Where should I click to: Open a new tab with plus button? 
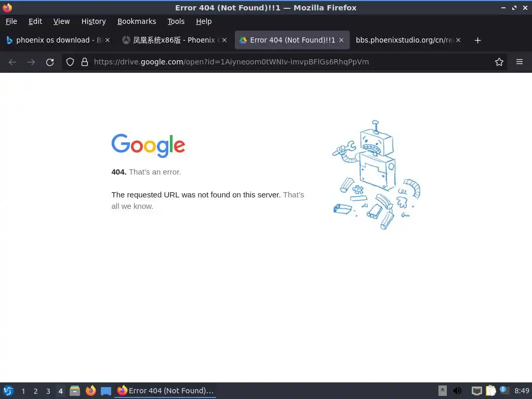click(x=478, y=41)
